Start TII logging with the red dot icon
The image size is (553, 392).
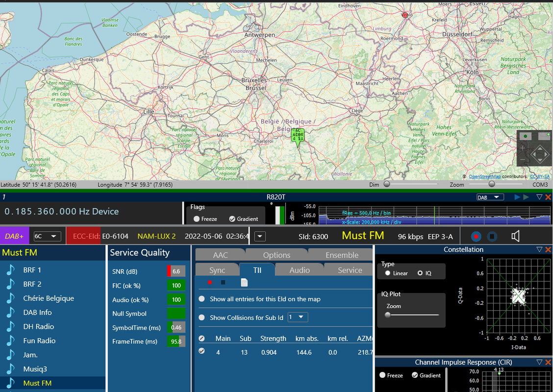(x=210, y=282)
